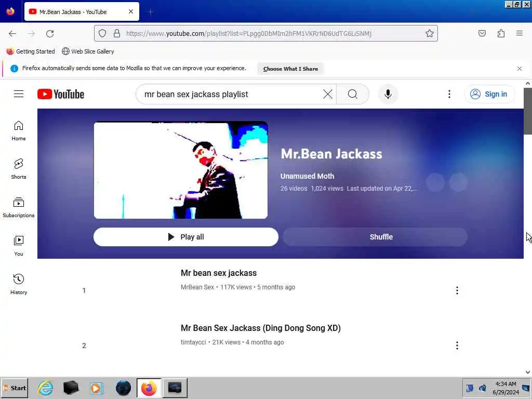Reload the page in Firefox
The image size is (532, 399).
pyautogui.click(x=50, y=33)
